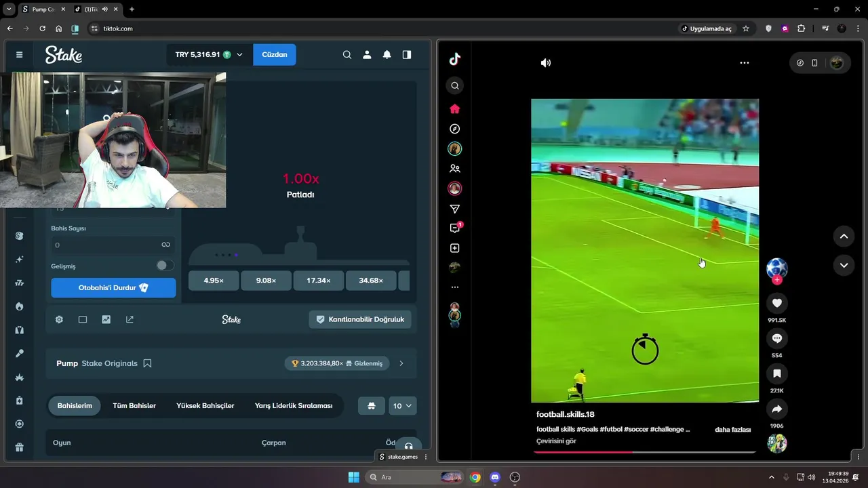This screenshot has width=868, height=488.
Task: Open Kanıtlanabilir Doğruluk fairness button
Action: point(360,319)
